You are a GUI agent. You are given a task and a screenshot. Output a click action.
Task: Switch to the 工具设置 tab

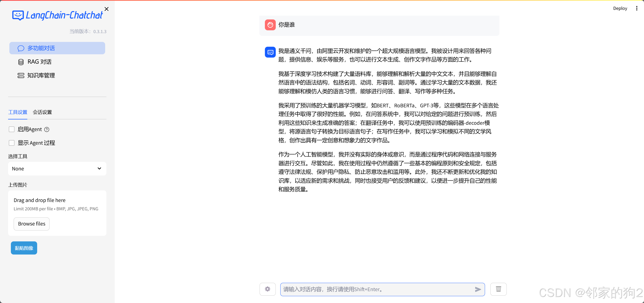pos(18,112)
